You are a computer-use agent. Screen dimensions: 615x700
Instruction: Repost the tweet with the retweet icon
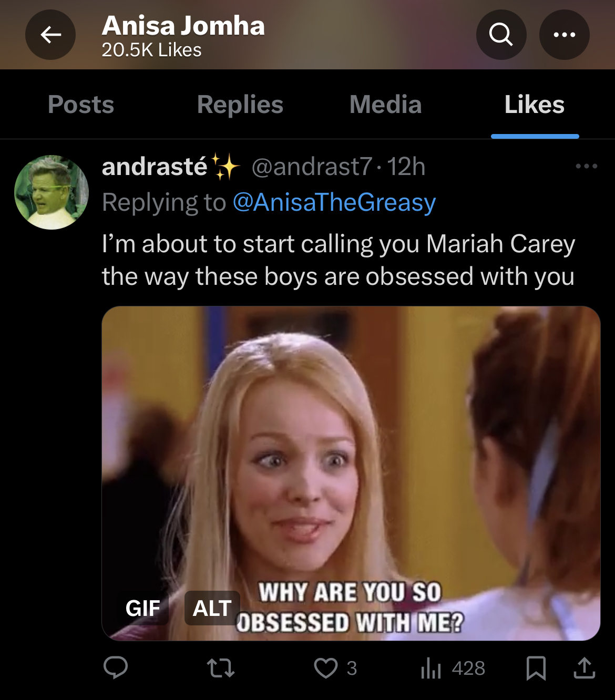pos(221,668)
